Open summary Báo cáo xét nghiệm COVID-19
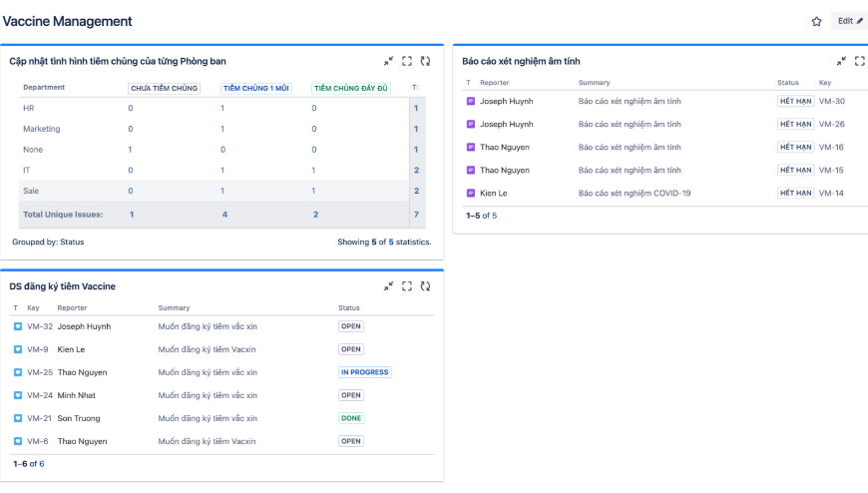The width and height of the screenshot is (868, 493). 635,193
